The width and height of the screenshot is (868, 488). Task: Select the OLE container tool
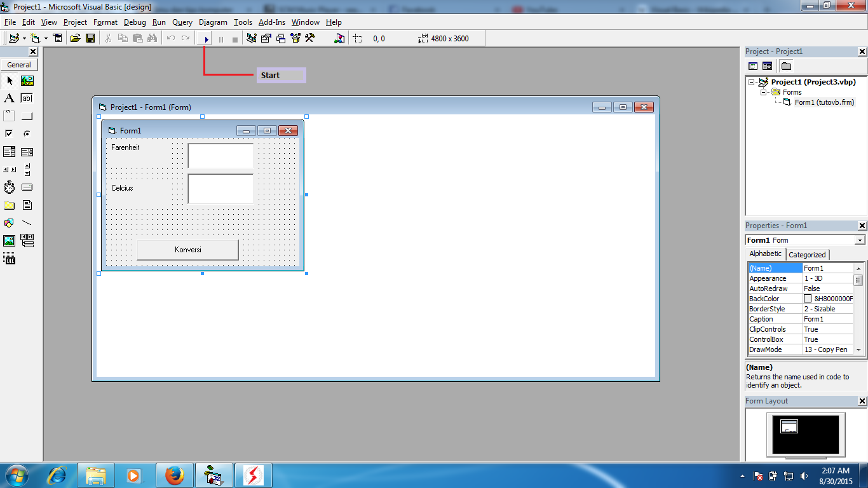[10, 259]
